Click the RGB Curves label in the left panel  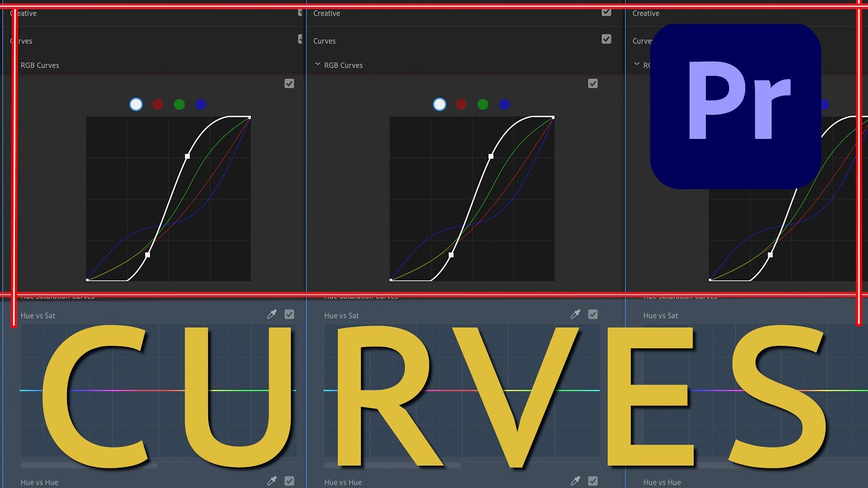coord(40,66)
